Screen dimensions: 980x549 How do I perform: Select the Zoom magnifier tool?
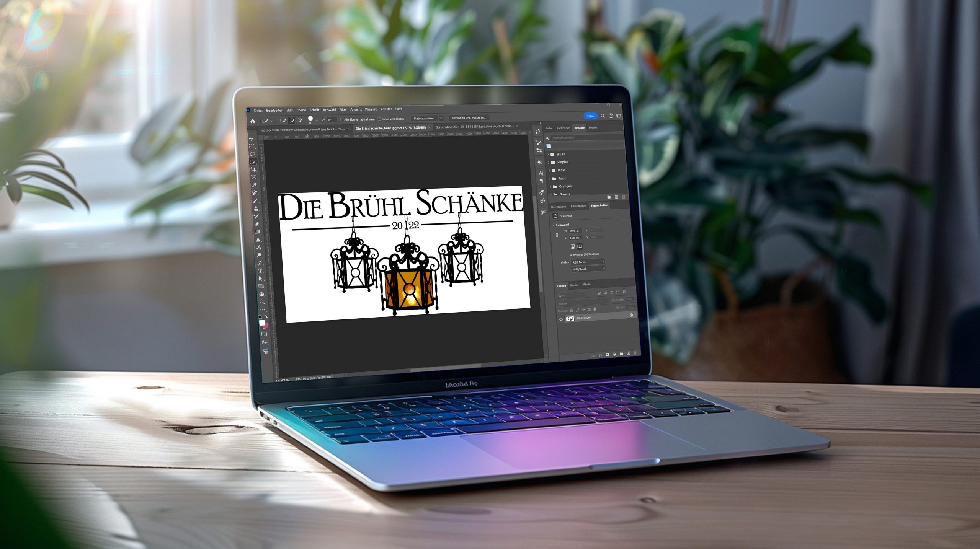262,302
